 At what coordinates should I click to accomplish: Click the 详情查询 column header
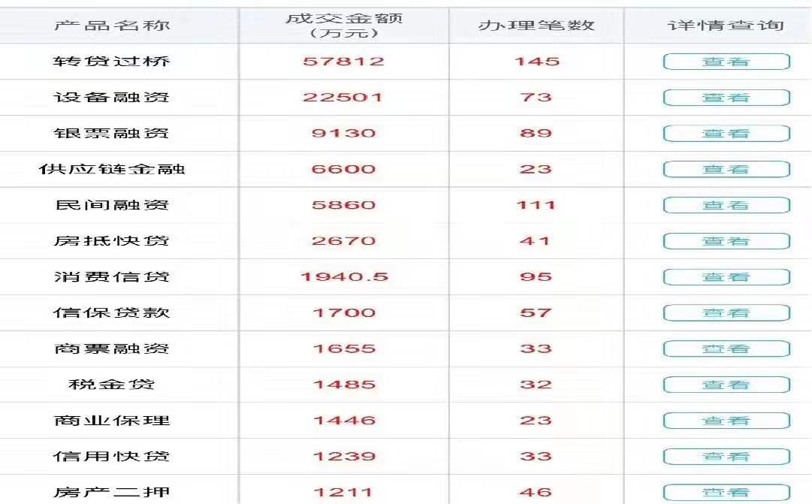tap(726, 26)
